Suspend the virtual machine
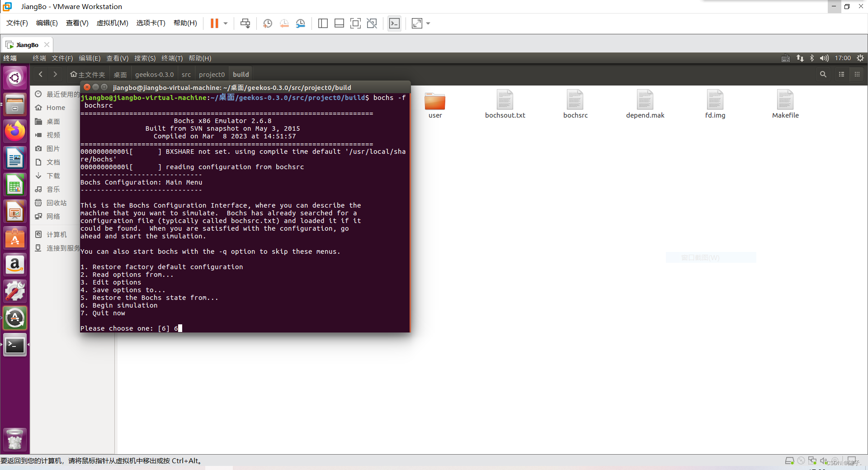The width and height of the screenshot is (868, 470). pyautogui.click(x=213, y=23)
